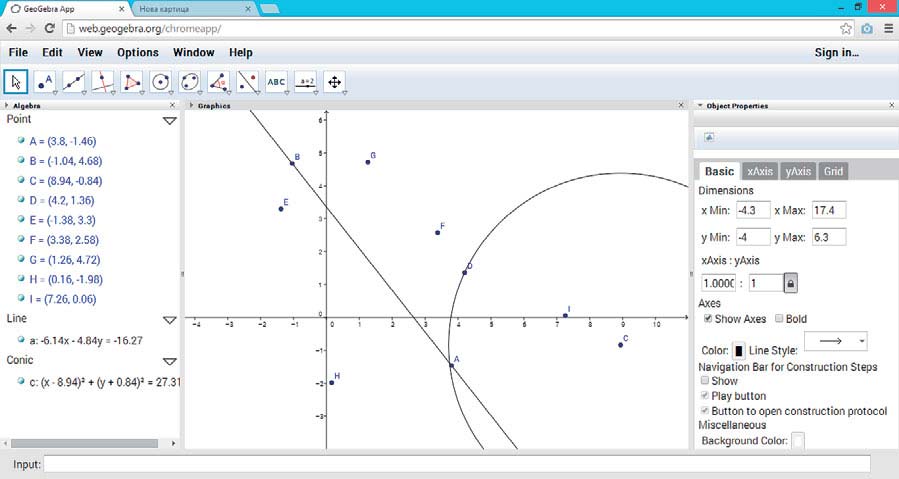Click the x Min input field
The height and width of the screenshot is (479, 899).
pos(753,210)
